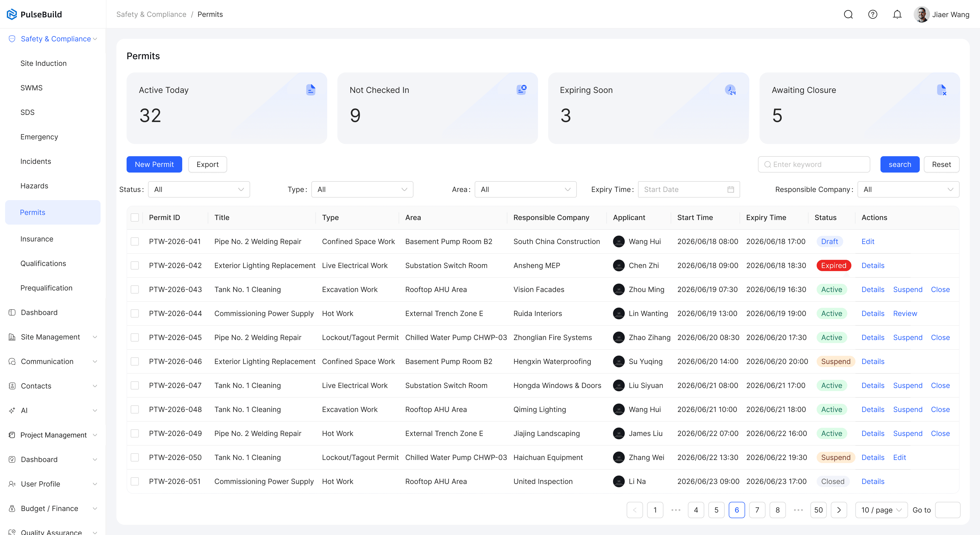Open the help question-mark icon
980x535 pixels.
pos(873,15)
